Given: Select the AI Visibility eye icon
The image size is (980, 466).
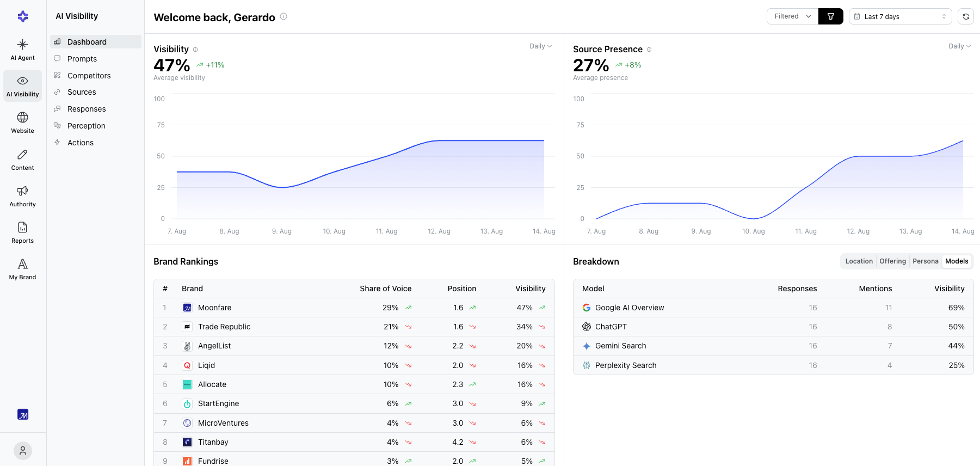Looking at the screenshot, I should pyautogui.click(x=22, y=81).
